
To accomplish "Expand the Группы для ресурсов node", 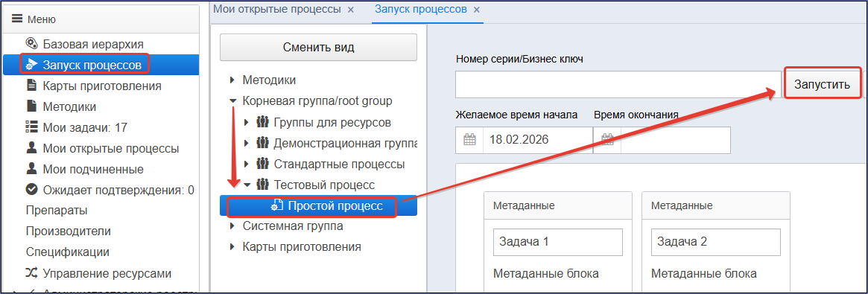I will (x=247, y=122).
